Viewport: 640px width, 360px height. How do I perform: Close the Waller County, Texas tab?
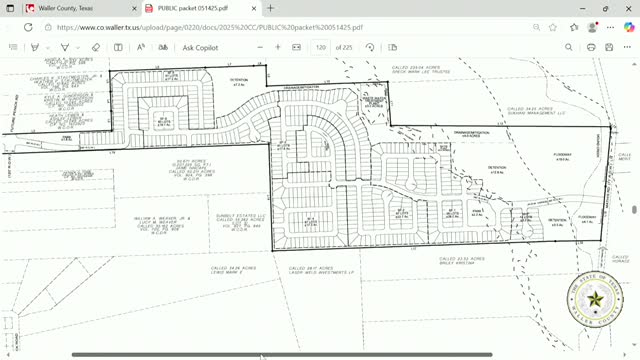coord(134,8)
